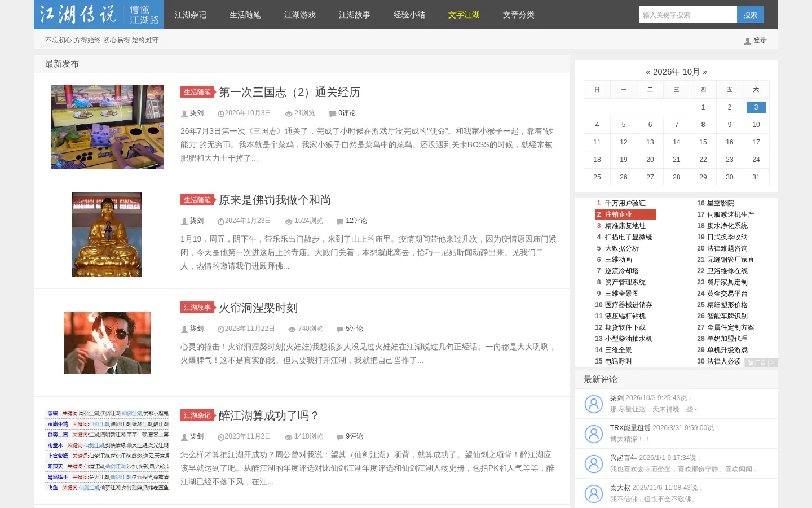Open the 12评论 comments link

pyautogui.click(x=356, y=221)
